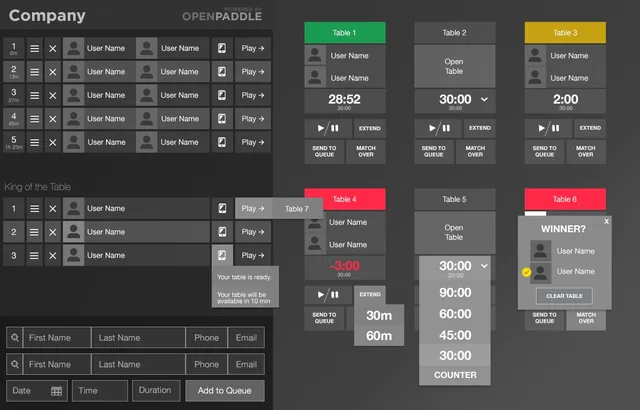Select 30m extend option on Table 4

pos(379,315)
